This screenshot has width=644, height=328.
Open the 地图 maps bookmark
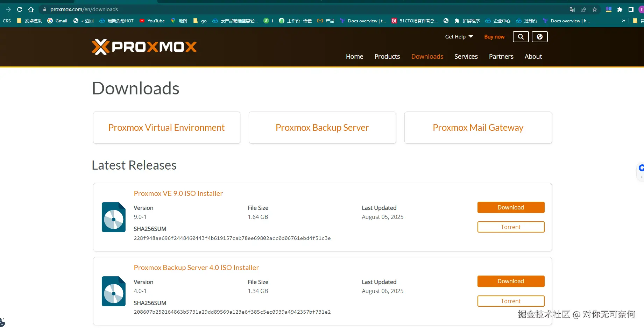pyautogui.click(x=179, y=21)
